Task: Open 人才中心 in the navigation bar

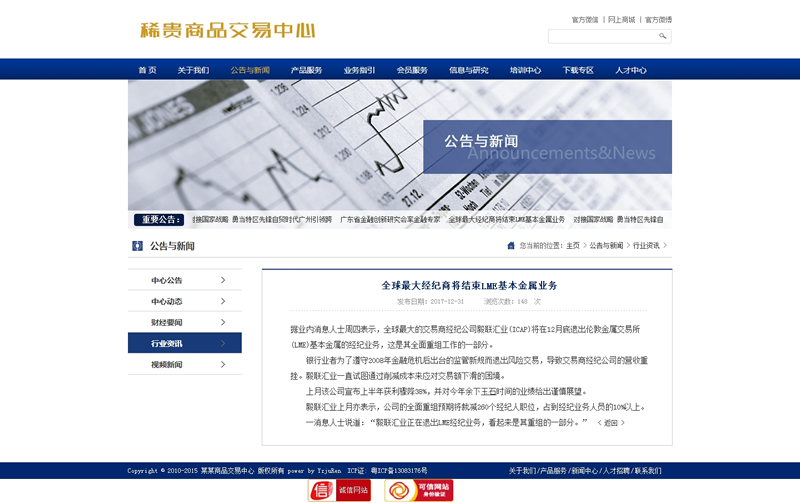Action: [631, 70]
